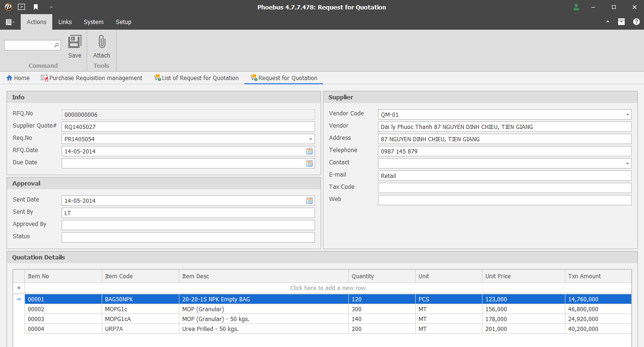644x347 pixels.
Task: Click the new-row asterisk indicator
Action: point(19,288)
